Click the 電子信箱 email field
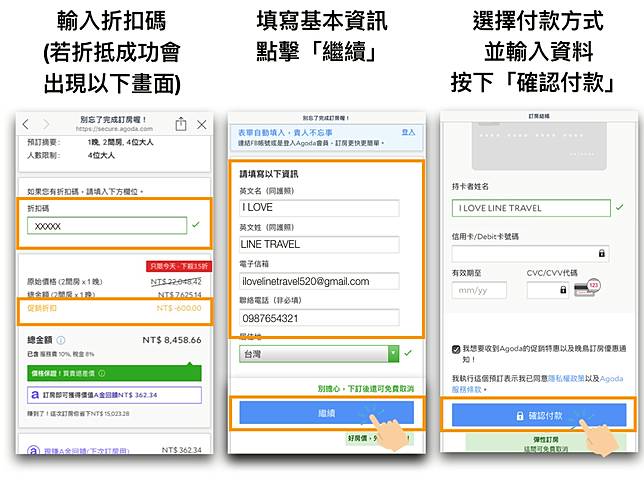 tap(318, 282)
